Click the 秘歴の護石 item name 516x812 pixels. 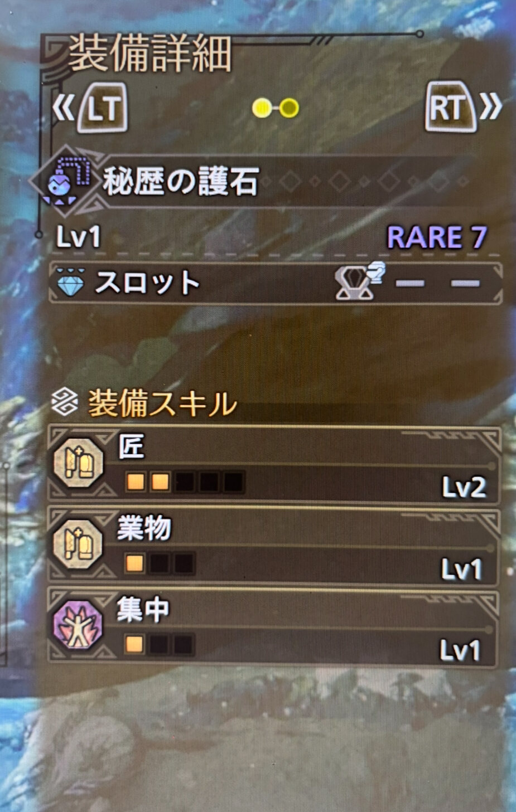(x=181, y=181)
